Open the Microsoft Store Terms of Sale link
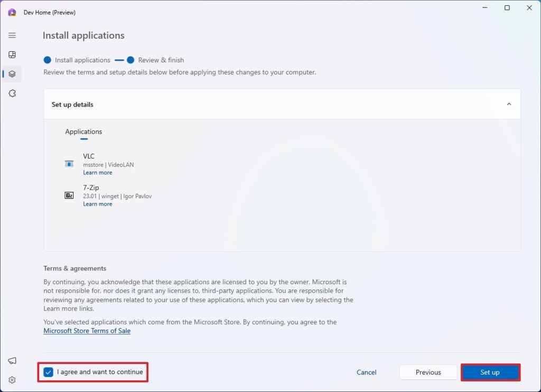Screen dimensions: 541x392 [x=87, y=331]
